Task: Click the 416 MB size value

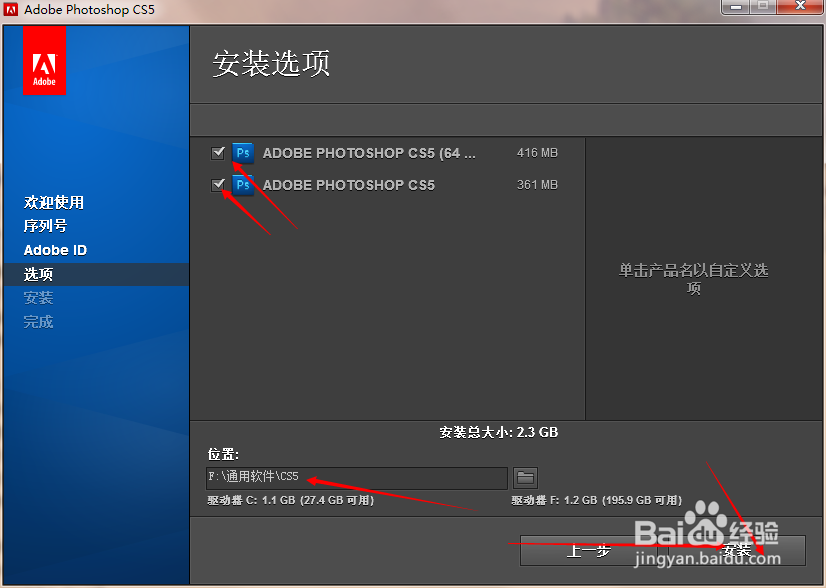Action: (537, 153)
